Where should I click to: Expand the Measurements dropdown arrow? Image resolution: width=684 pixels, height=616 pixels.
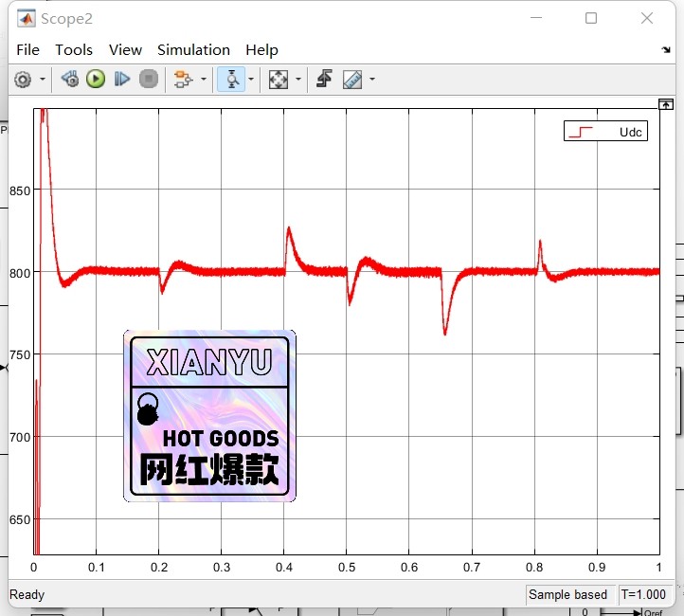click(x=372, y=80)
